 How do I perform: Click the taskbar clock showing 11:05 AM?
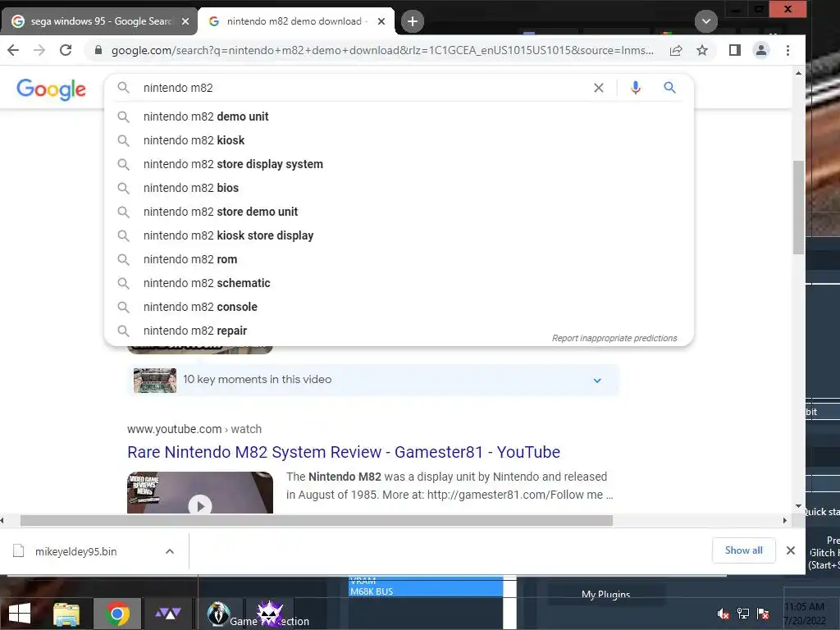pos(806,614)
